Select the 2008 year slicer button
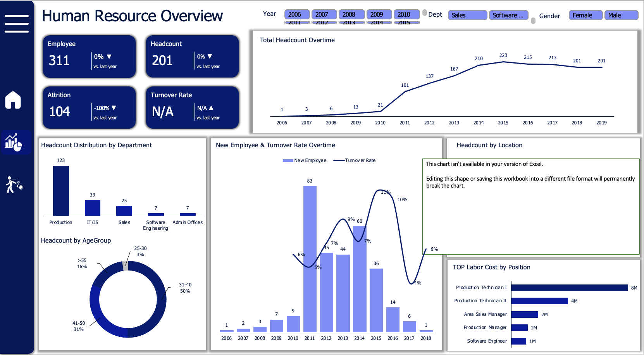The width and height of the screenshot is (644, 355). [351, 14]
